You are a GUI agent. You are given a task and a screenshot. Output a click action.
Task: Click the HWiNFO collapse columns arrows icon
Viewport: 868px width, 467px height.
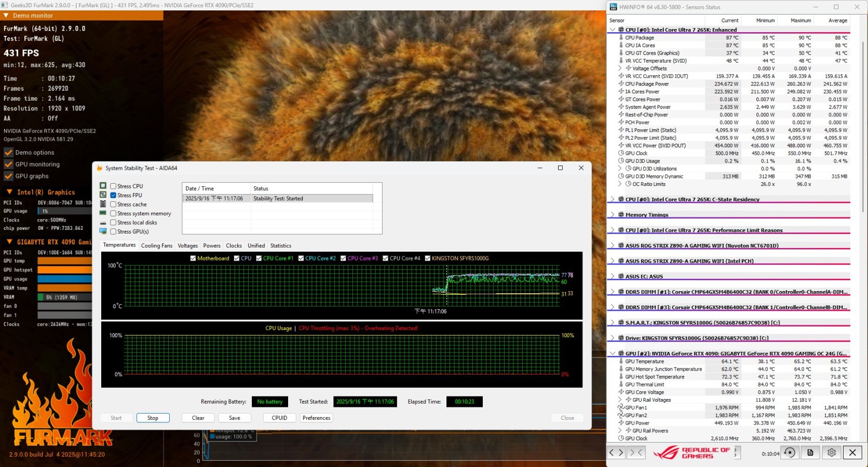click(x=636, y=452)
